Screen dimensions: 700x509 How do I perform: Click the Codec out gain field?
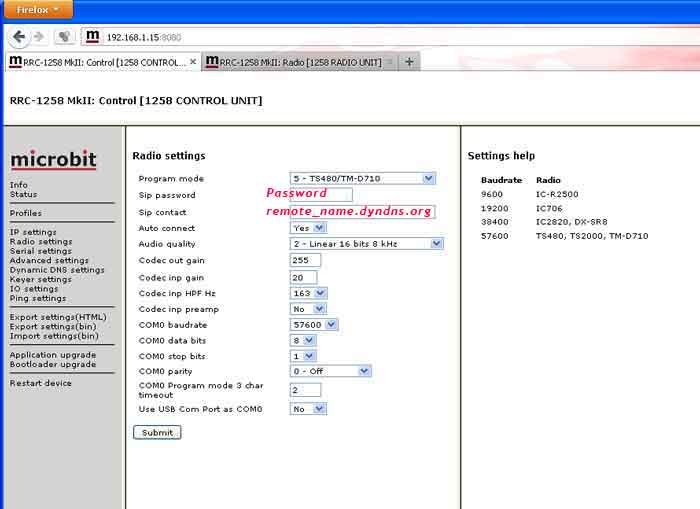click(x=305, y=260)
